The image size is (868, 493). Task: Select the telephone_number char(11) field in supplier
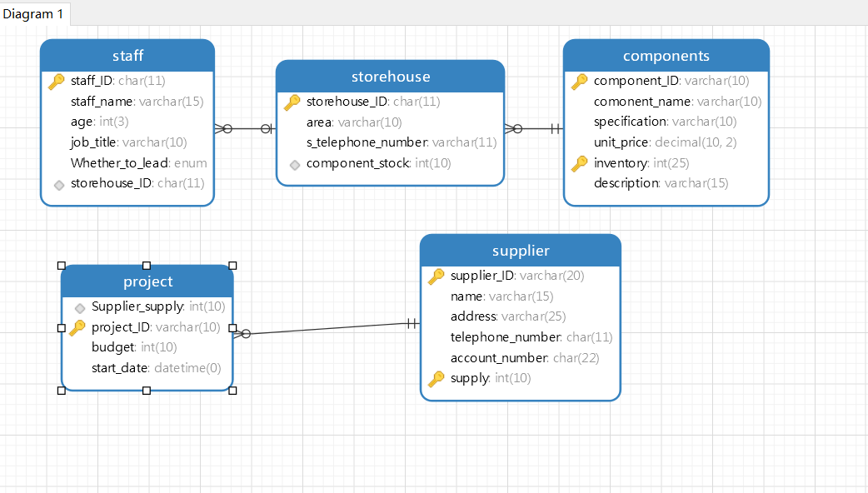[x=531, y=337]
